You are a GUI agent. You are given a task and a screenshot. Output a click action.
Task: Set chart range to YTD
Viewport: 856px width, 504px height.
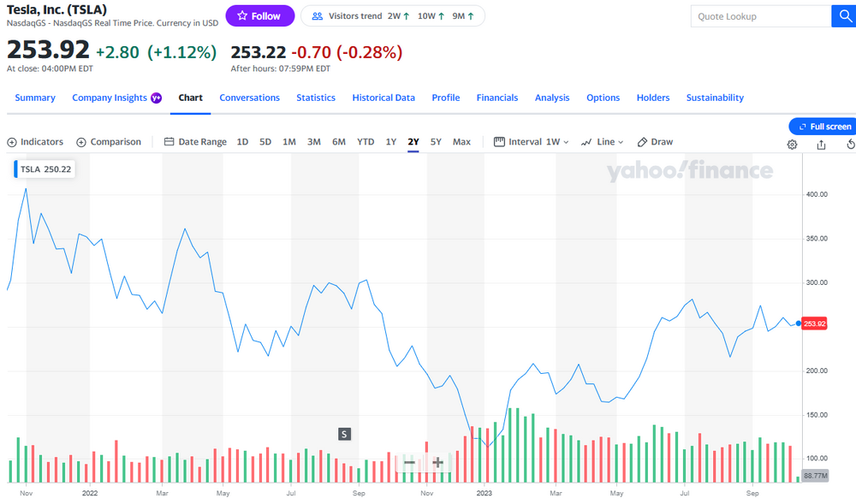tap(366, 142)
